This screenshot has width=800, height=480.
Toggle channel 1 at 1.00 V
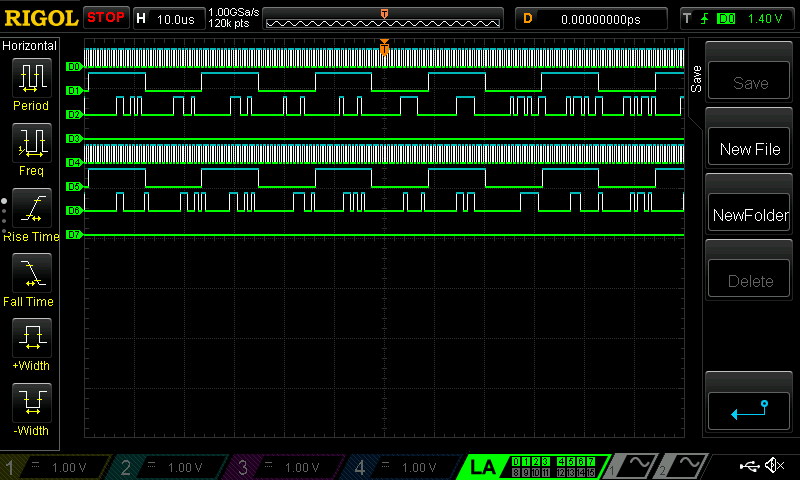tap(57, 467)
